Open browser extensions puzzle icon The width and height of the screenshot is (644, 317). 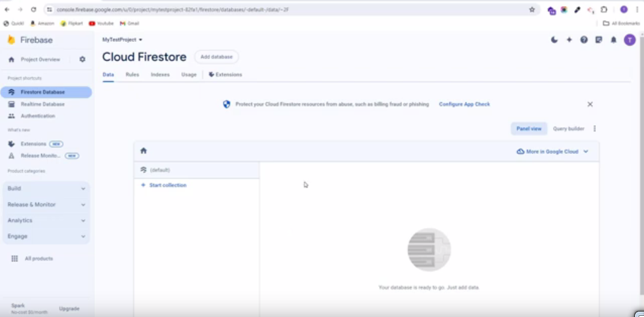tap(604, 10)
